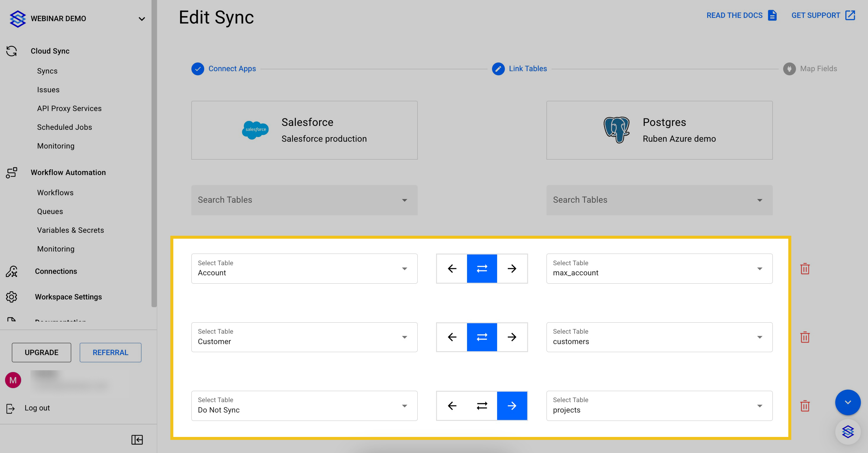The width and height of the screenshot is (868, 453).
Task: Enable two-way sync for projects row
Action: (482, 405)
